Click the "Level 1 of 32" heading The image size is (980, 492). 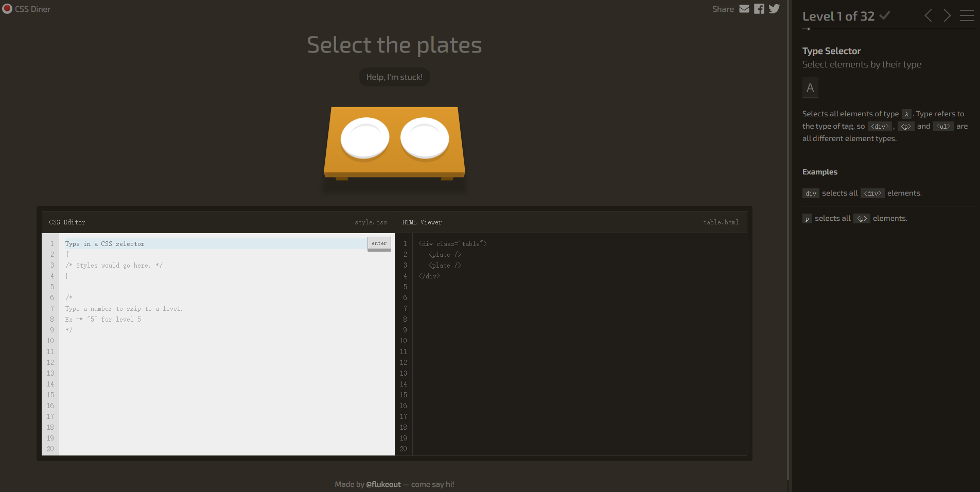(x=838, y=16)
